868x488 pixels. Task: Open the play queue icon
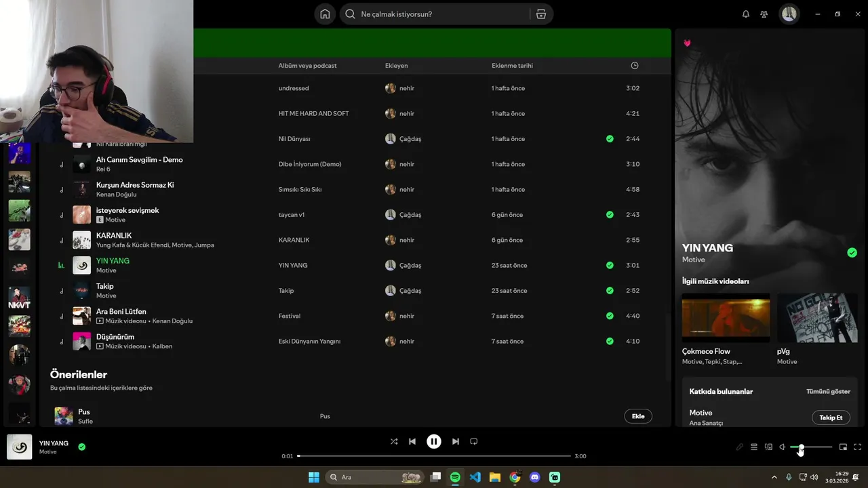coord(754,447)
